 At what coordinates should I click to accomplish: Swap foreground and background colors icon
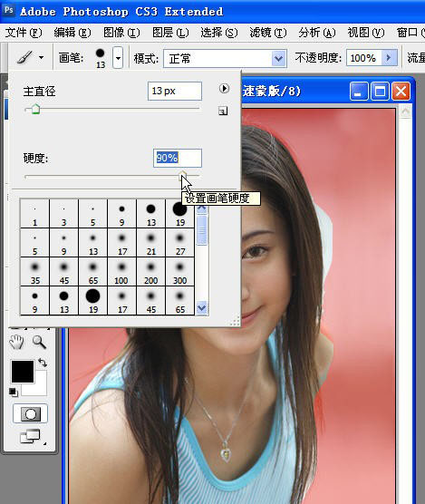(x=43, y=363)
